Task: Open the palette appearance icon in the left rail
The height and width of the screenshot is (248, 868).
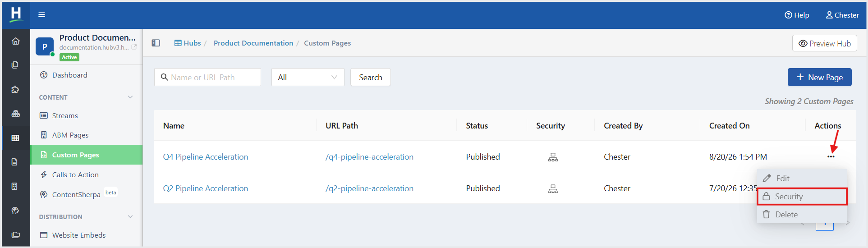Action: (x=15, y=211)
